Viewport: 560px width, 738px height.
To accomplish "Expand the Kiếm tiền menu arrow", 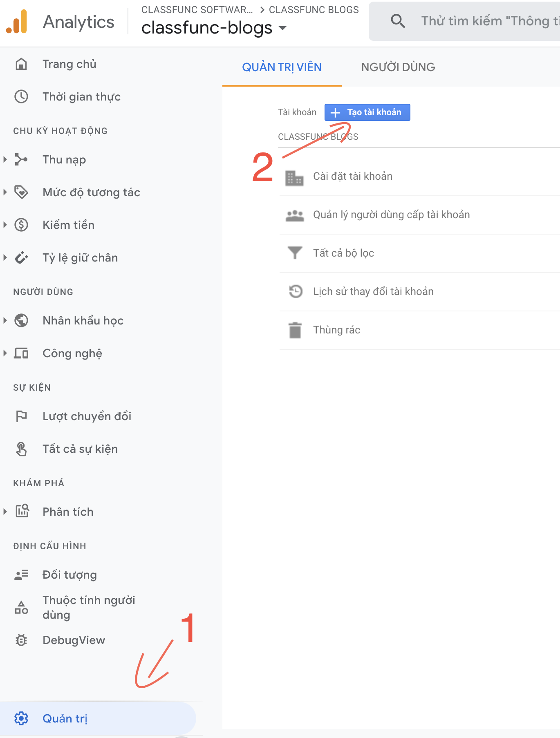I will click(5, 225).
